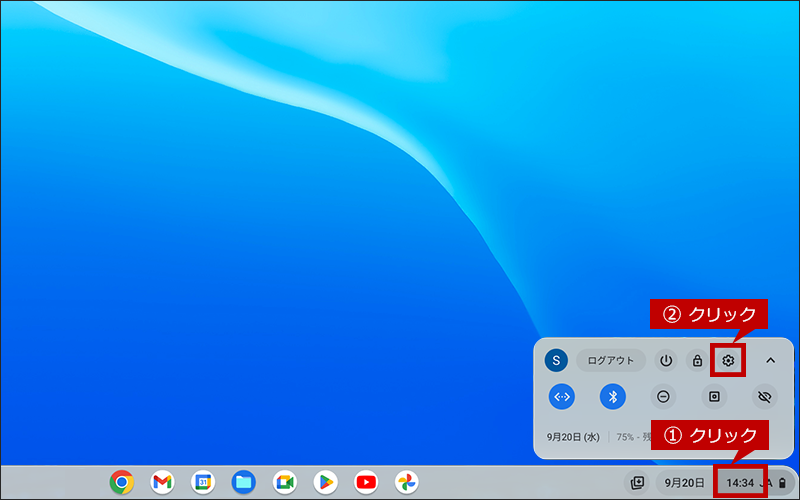Screen dimensions: 800x500
Task: Click the 9月20日 date on the shelf
Action: pos(684,483)
